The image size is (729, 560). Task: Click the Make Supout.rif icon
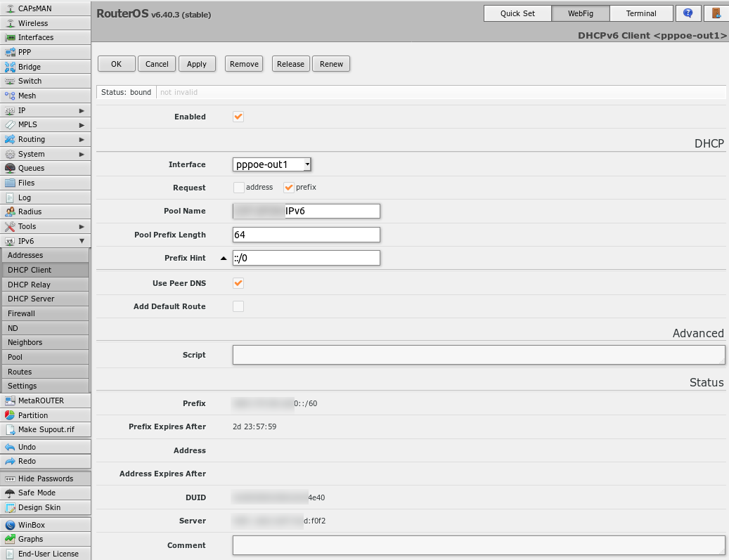coord(10,429)
